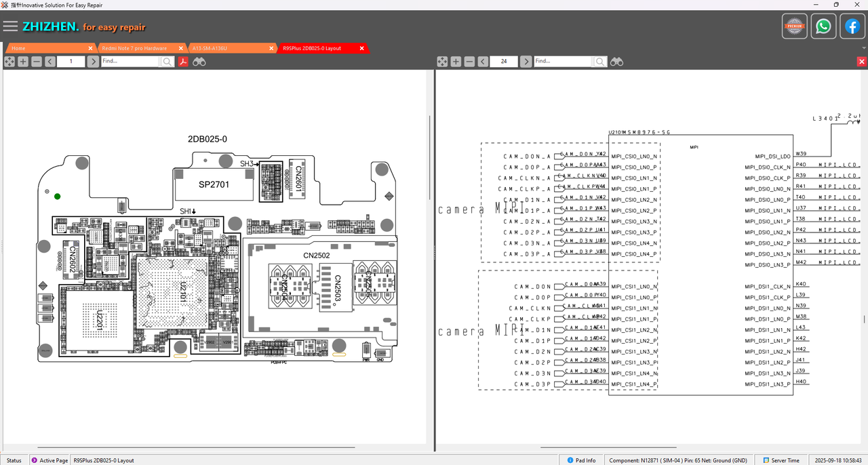Select connector CN2502 on board layout

(x=316, y=255)
